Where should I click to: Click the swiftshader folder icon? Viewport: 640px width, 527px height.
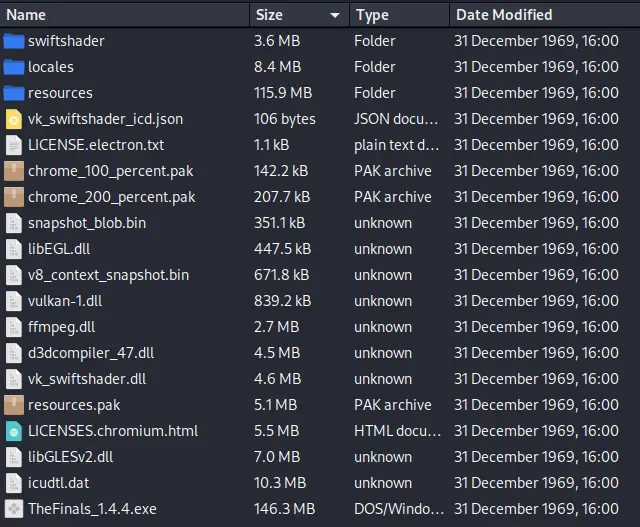point(13,41)
